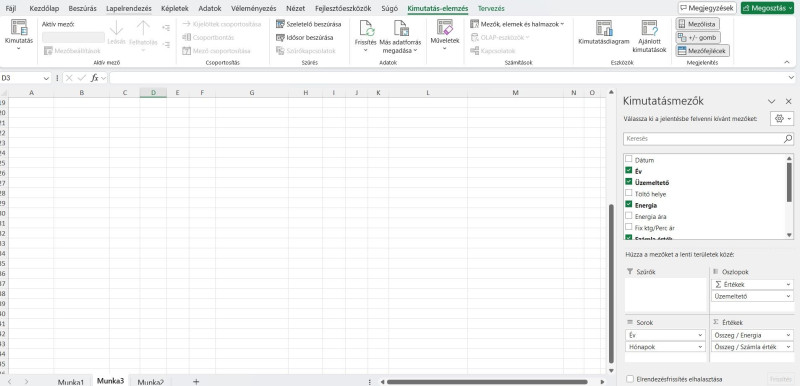Go to next sheet arrow
The image size is (800, 386).
27,381
